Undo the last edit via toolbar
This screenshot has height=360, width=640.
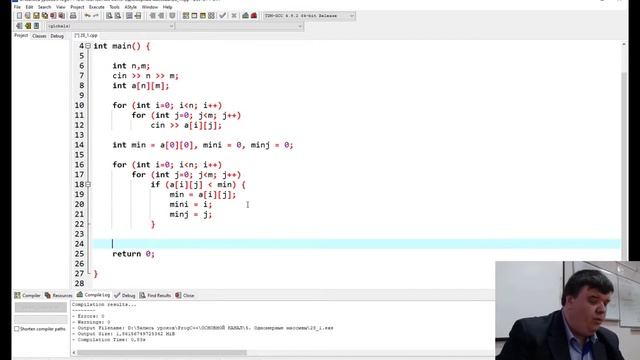coord(87,16)
